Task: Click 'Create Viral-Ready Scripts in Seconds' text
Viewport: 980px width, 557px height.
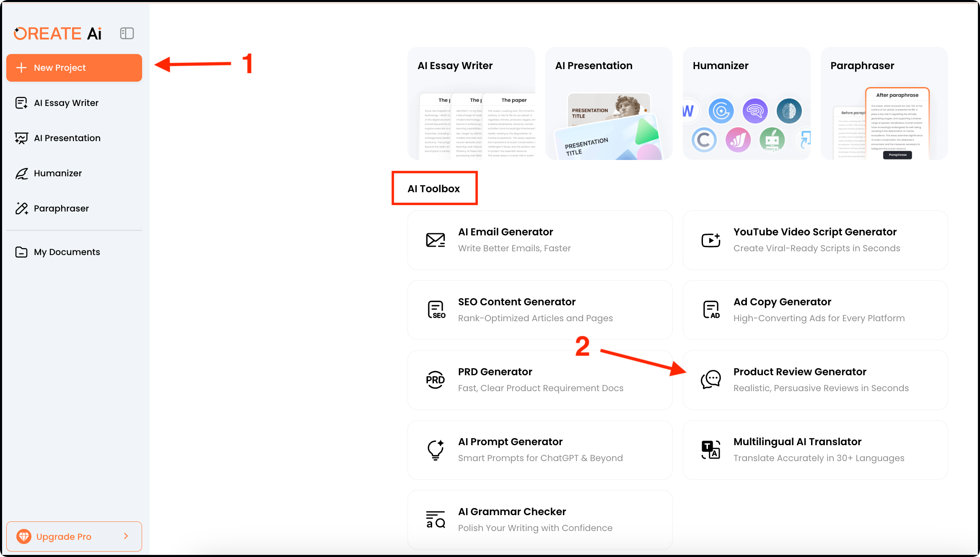Action: coord(817,248)
